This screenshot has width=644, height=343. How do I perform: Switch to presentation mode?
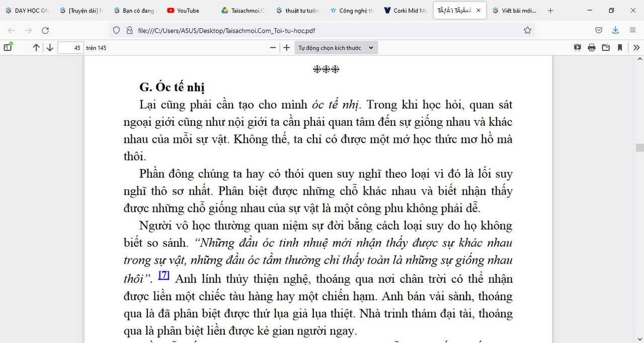578,48
